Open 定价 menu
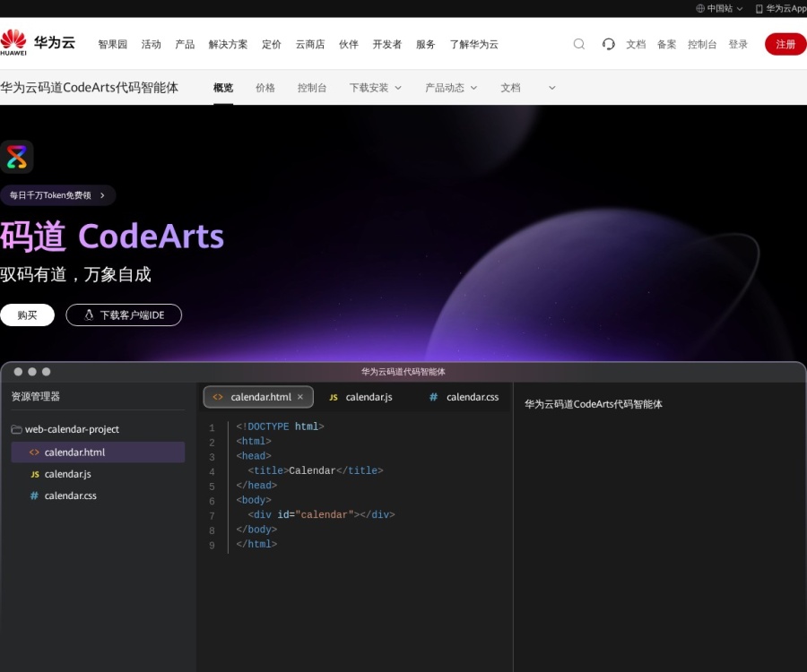Image resolution: width=807 pixels, height=672 pixels. coord(272,44)
